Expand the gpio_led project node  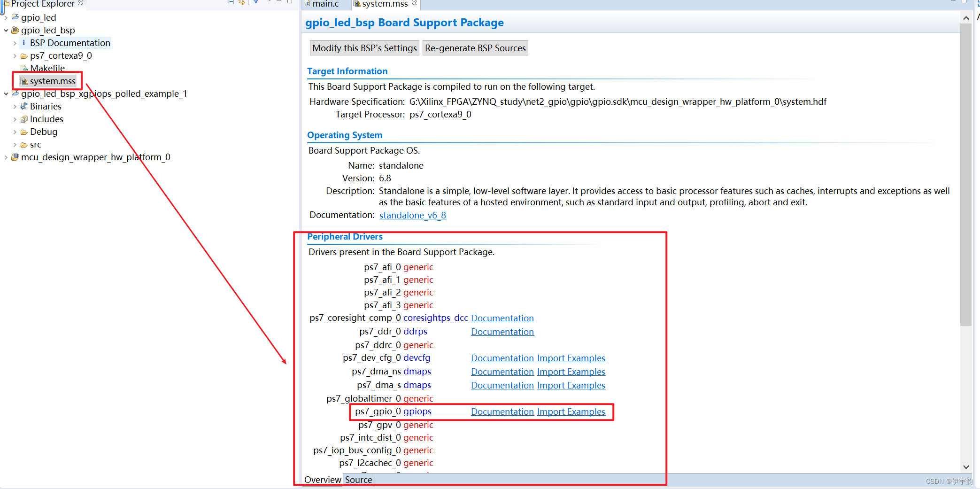tap(6, 18)
